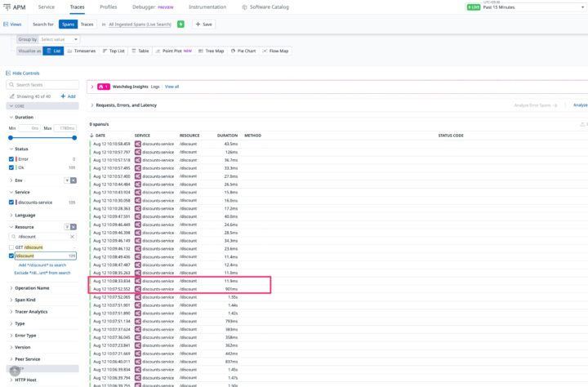Screen dimensions: 588x387
Task: Click View all in Watchdog Insights
Action: click(171, 87)
